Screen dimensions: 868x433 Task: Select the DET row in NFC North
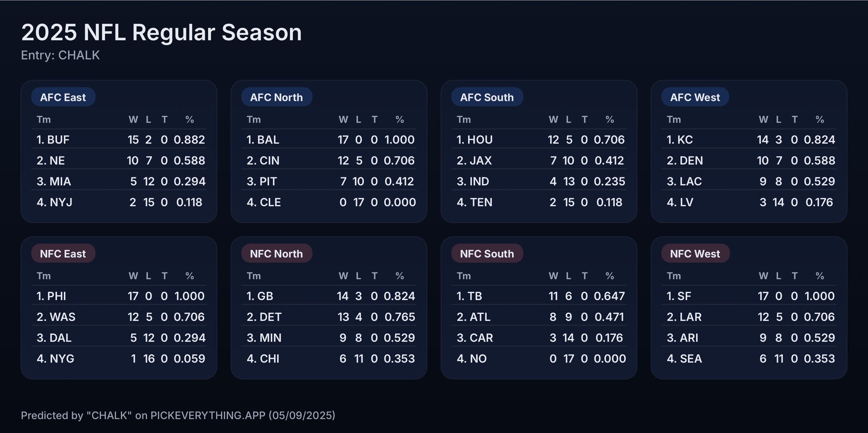tap(328, 317)
